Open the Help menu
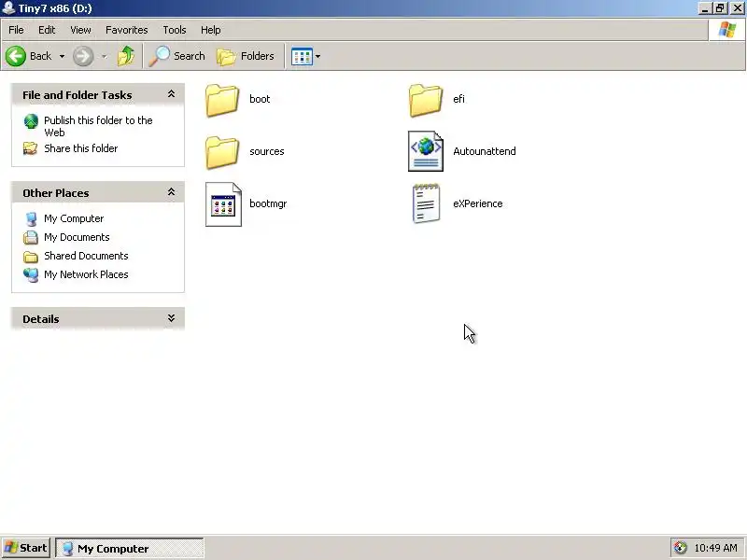 tap(211, 30)
